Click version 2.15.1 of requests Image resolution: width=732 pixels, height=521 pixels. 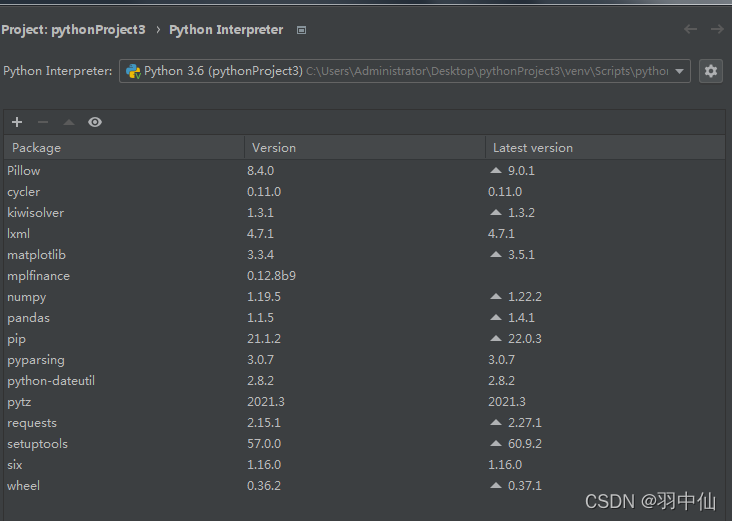[264, 423]
